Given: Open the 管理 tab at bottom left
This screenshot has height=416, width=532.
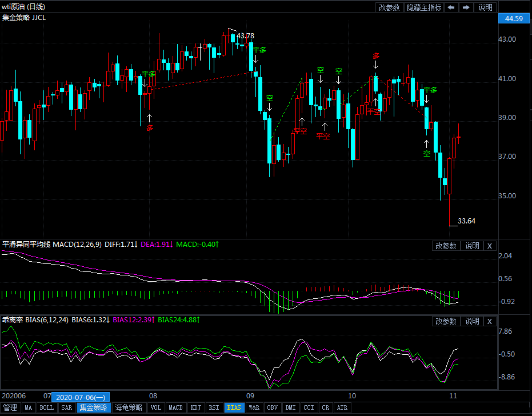Looking at the screenshot, I should pyautogui.click(x=10, y=407).
